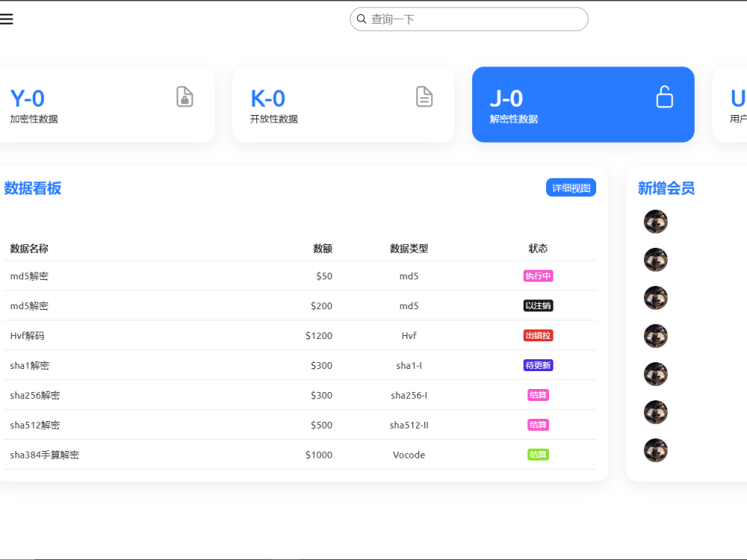Open the sixth member avatar under 新增会员
This screenshot has height=560, width=747.
tap(656, 412)
